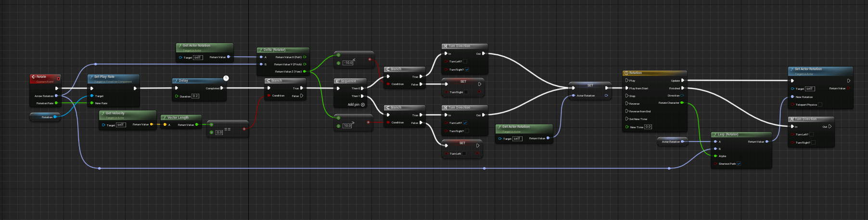Select the Vector Length node title
Screen dimensions: 868x220
pos(178,118)
